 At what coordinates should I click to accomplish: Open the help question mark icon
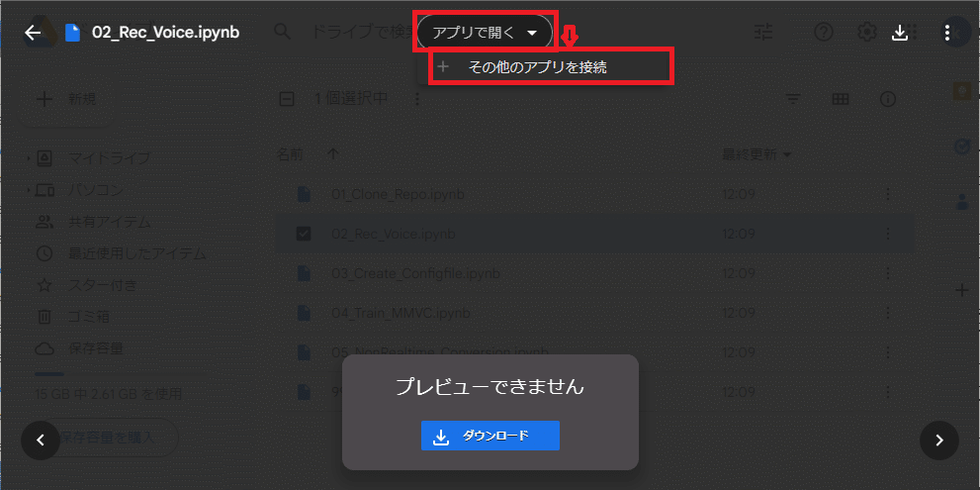point(824,32)
